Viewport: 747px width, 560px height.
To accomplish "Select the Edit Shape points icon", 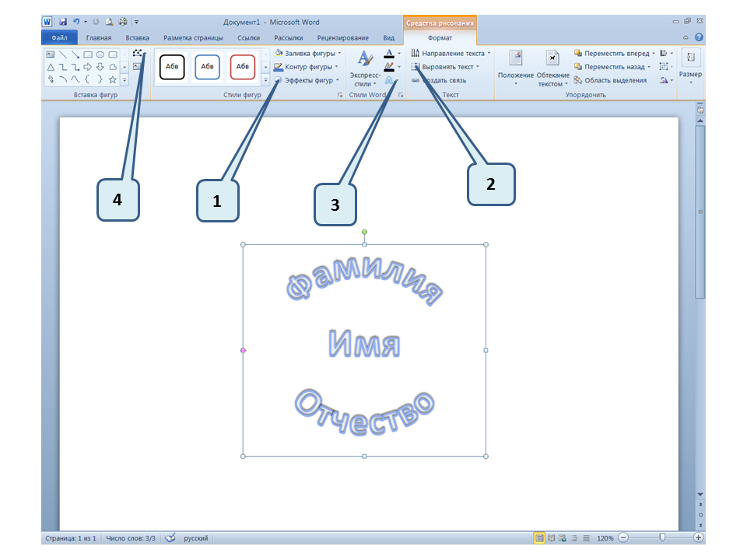I will tap(137, 54).
